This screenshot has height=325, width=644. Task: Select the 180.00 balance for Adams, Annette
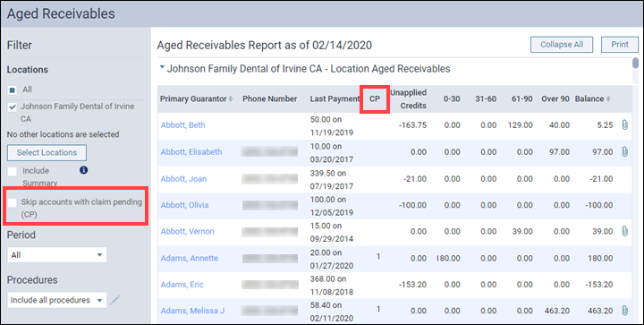[600, 258]
